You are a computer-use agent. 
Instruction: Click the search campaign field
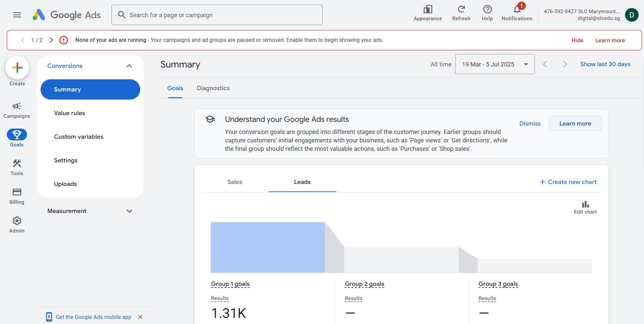(x=217, y=15)
